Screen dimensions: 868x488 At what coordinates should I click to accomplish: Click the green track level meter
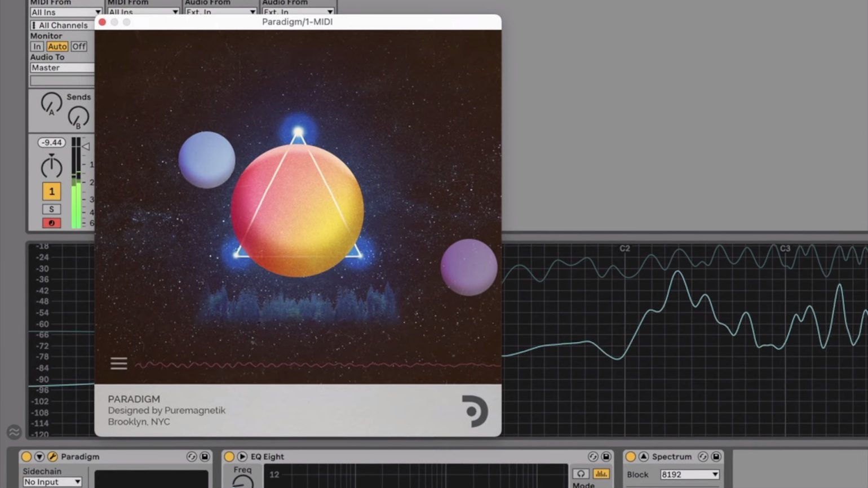[x=76, y=183]
